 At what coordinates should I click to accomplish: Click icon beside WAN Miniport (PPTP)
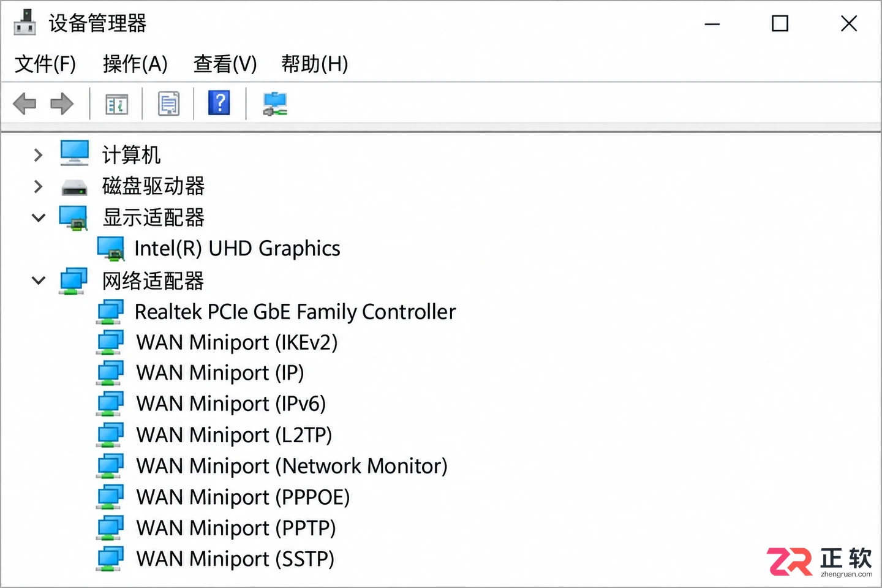(x=110, y=528)
